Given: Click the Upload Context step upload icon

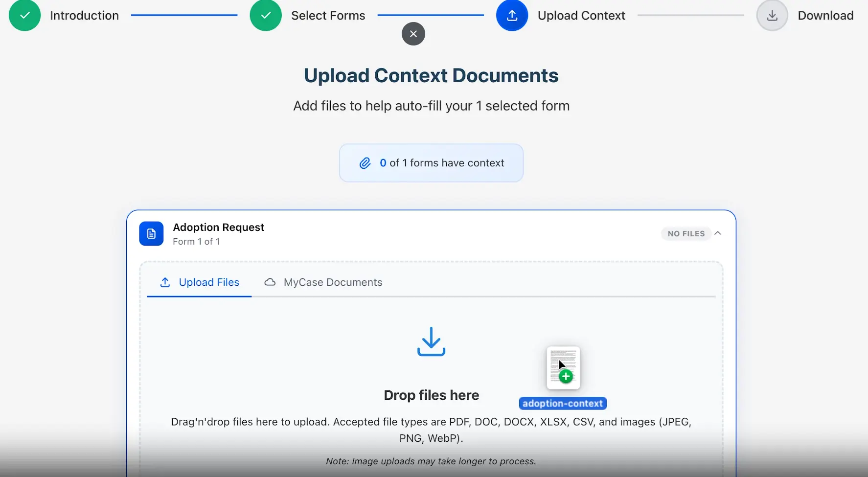Looking at the screenshot, I should click(x=512, y=15).
